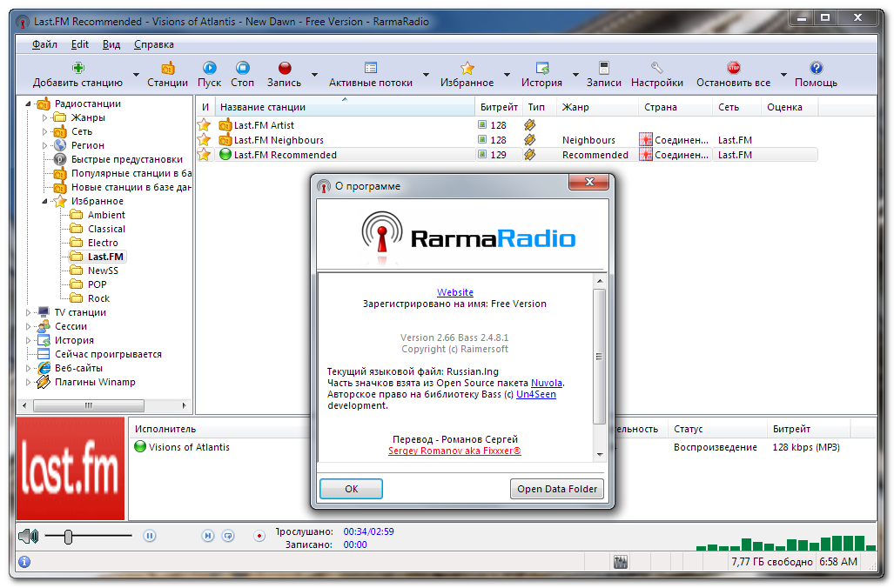Open dropdown arrow next to Остановить все
Viewport: 894px width, 588px height.
pos(783,75)
